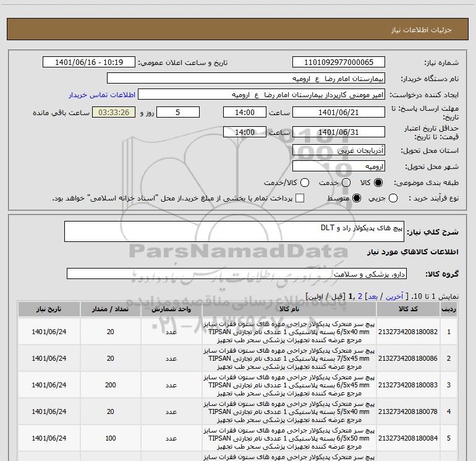Click the کد کالا column header

point(408,309)
